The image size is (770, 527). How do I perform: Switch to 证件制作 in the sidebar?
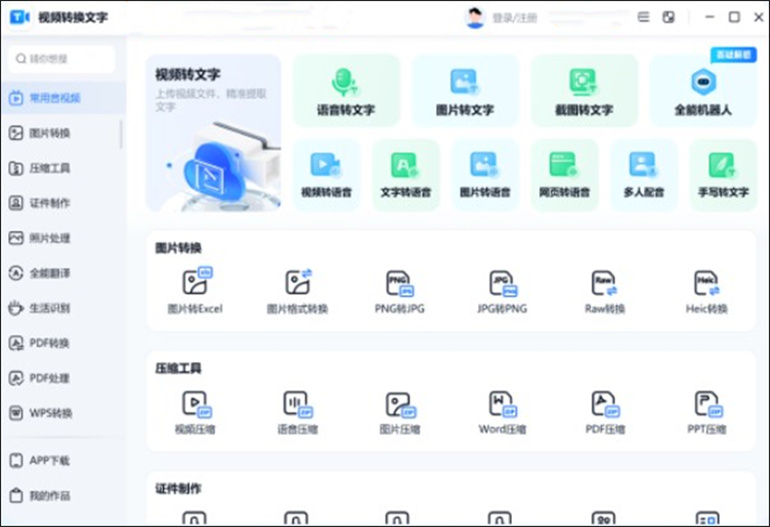pos(63,203)
